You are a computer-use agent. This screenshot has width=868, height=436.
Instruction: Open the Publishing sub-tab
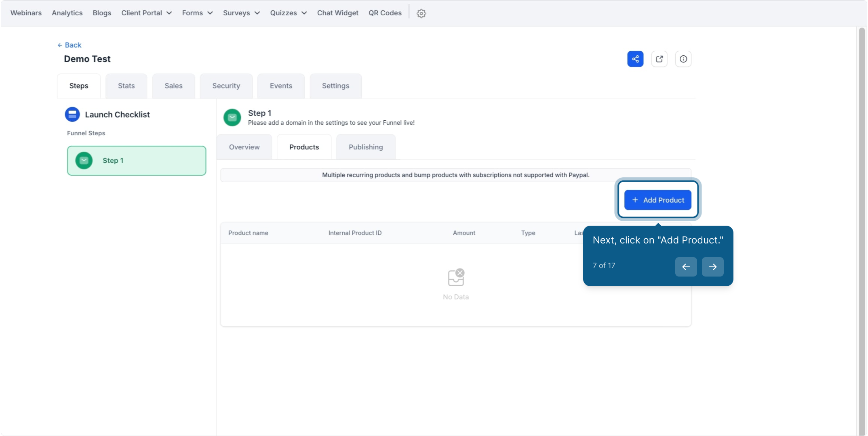pos(366,147)
